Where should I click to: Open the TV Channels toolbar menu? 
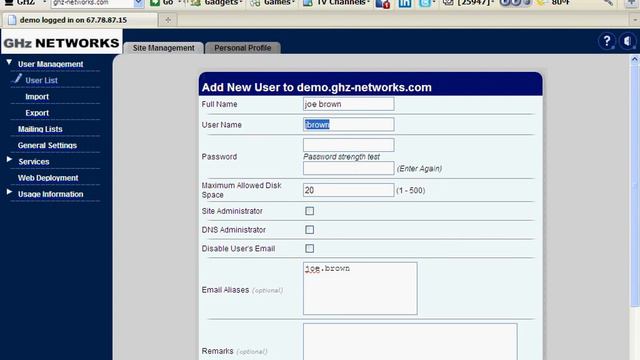tap(336, 3)
